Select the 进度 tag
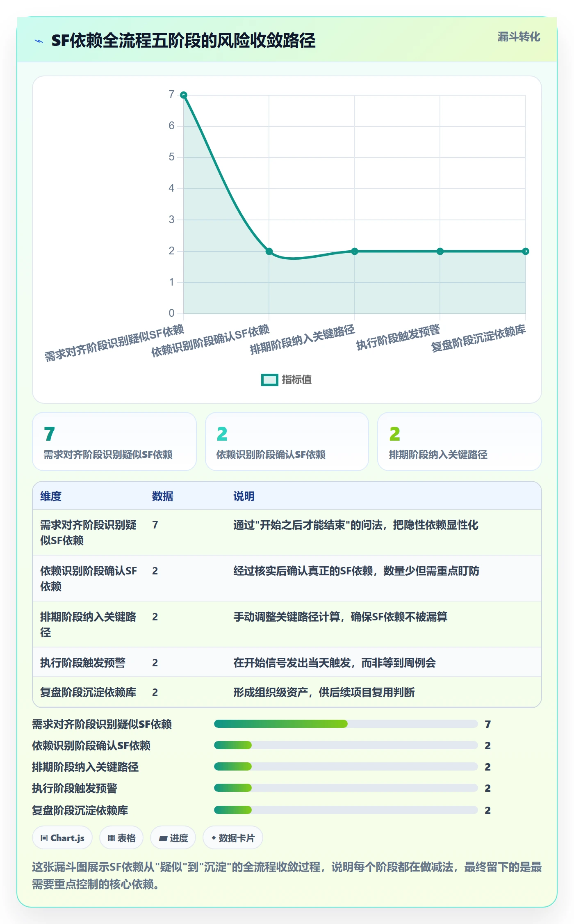Screen dimensions: 574x924 tap(173, 838)
